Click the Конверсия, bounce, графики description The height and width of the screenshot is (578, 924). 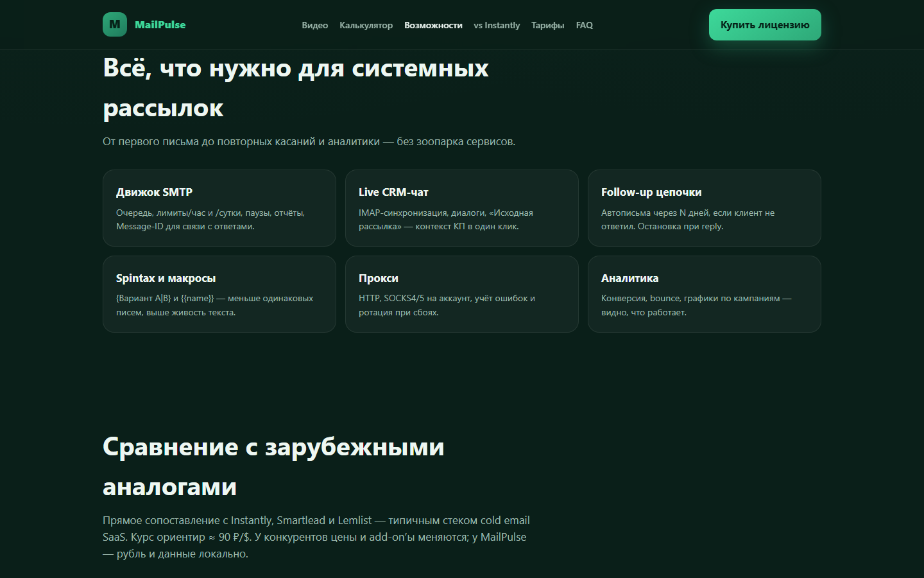click(x=696, y=305)
